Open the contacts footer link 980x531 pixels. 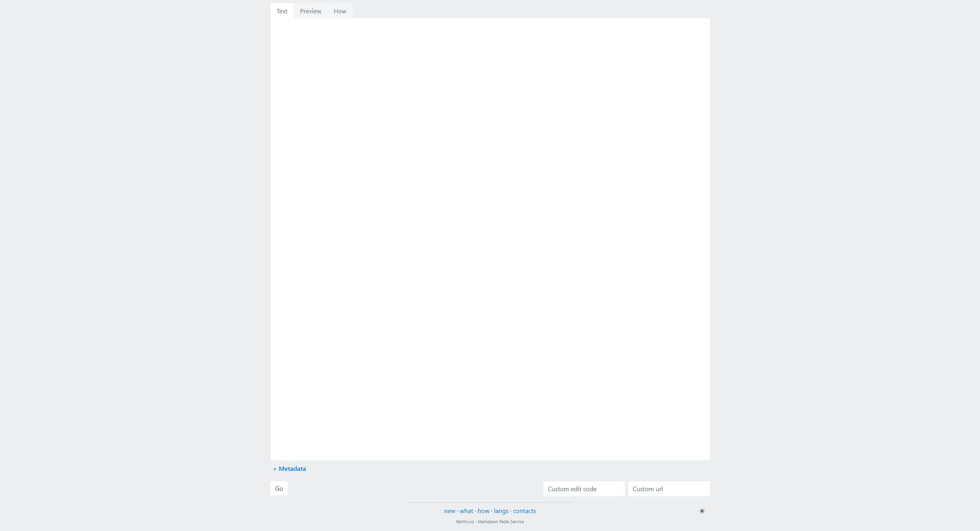524,511
